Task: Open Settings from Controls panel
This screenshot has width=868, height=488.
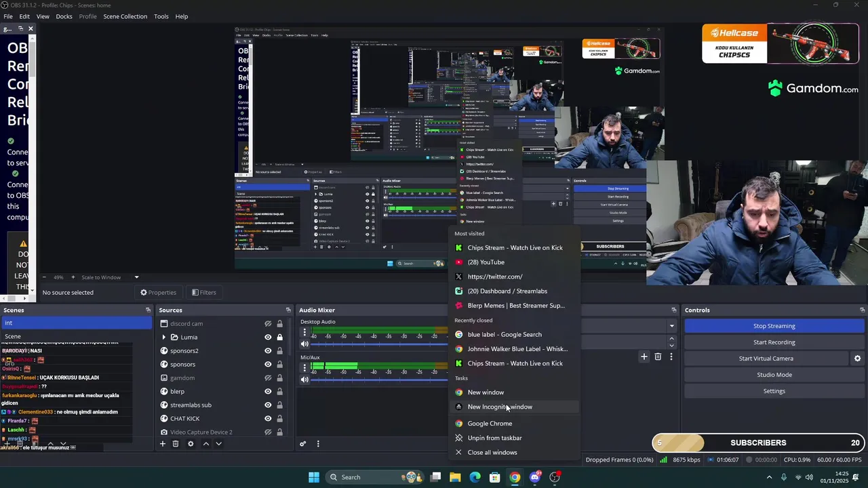Action: [x=774, y=391]
